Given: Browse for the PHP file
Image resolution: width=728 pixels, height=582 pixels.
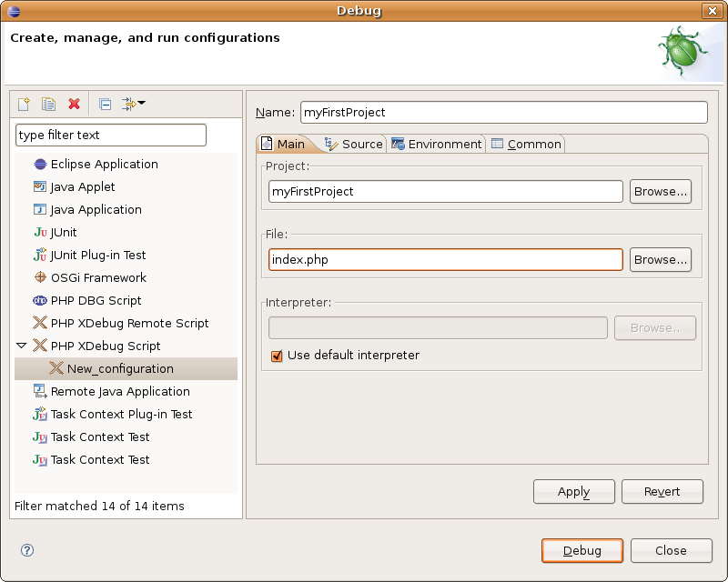Looking at the screenshot, I should [660, 259].
